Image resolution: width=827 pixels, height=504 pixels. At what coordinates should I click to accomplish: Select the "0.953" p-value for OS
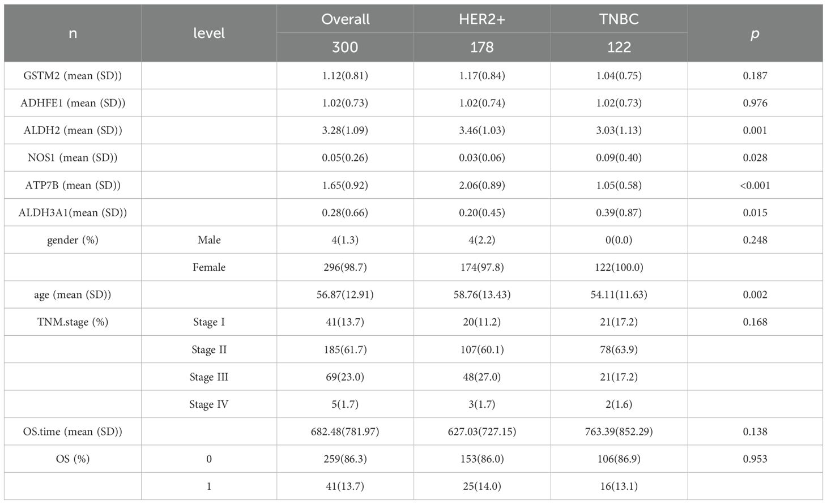tap(754, 459)
